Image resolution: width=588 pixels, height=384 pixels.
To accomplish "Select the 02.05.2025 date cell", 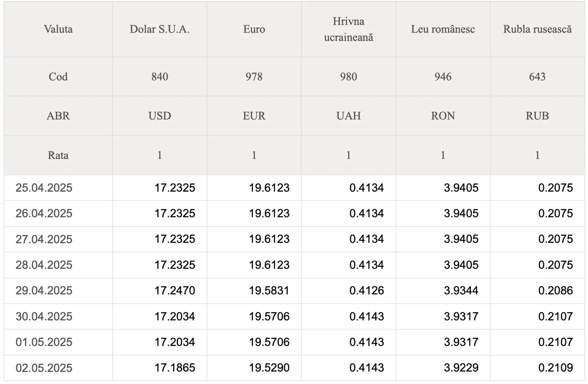I will click(x=58, y=368).
